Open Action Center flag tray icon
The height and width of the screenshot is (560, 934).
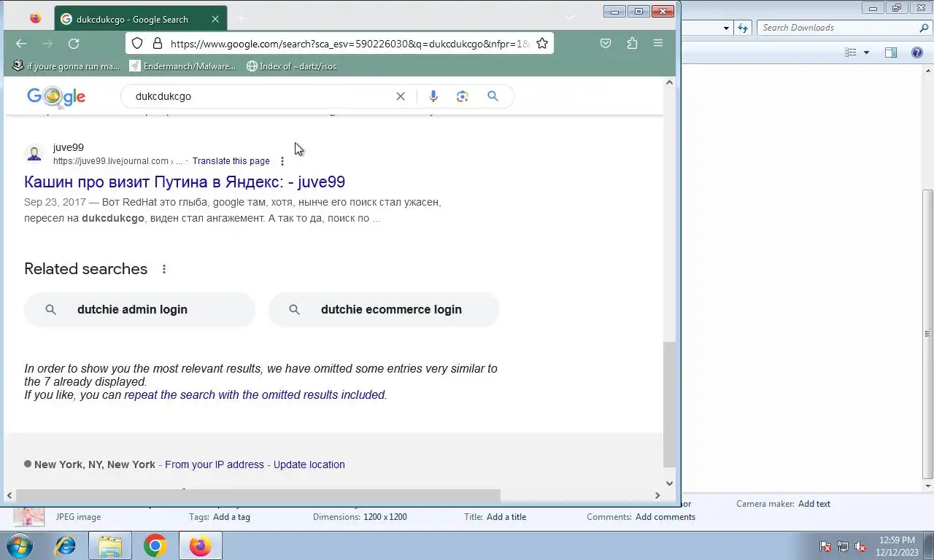825,546
